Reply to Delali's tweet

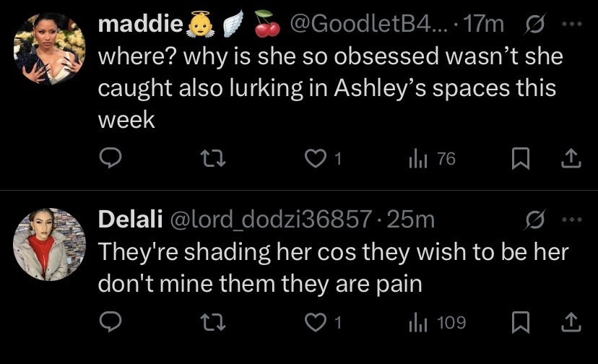pos(110,322)
